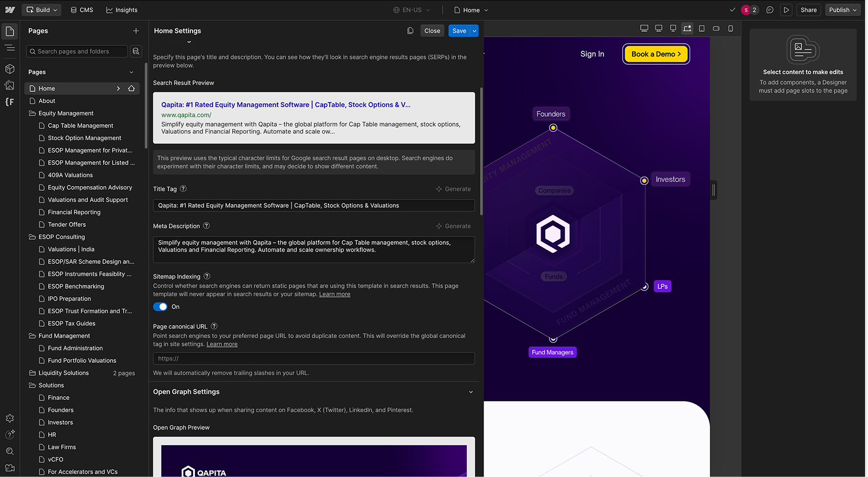Select the base laptop breakpoint with star
Image resolution: width=868 pixels, height=477 pixels.
tap(687, 28)
